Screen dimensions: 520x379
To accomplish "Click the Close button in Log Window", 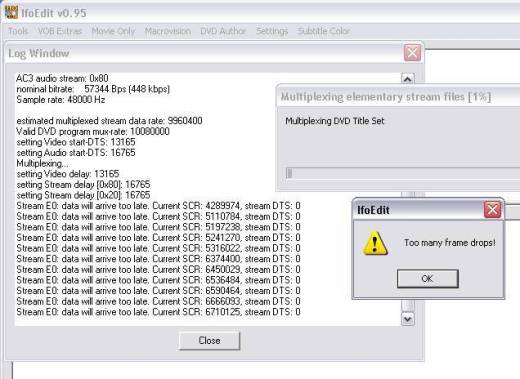I will tap(209, 341).
